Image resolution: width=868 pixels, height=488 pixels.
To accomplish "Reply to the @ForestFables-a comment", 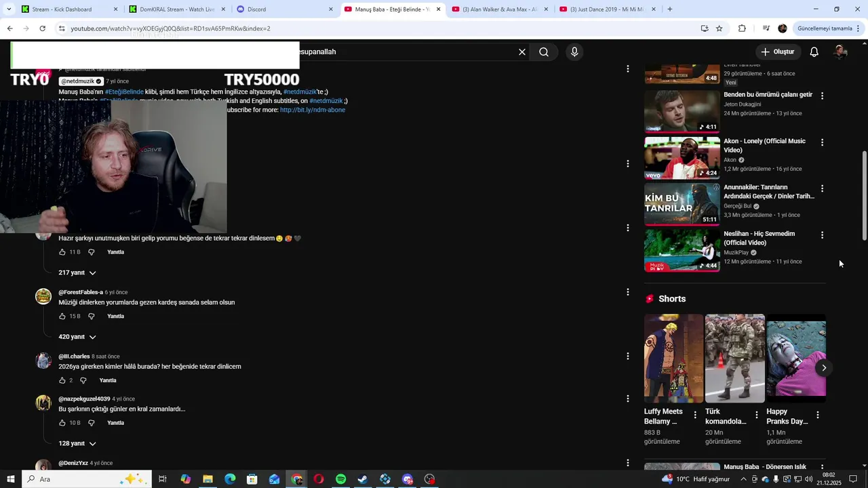I will pos(115,317).
